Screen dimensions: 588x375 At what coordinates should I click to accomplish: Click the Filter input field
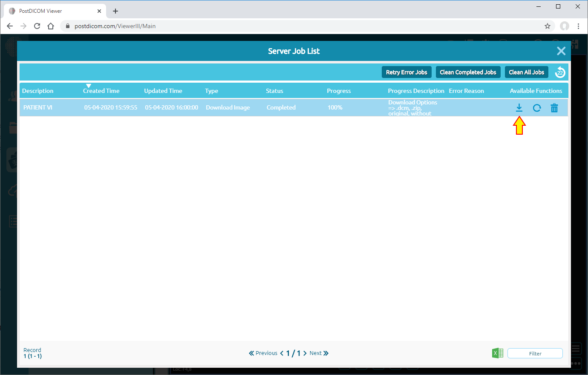535,353
